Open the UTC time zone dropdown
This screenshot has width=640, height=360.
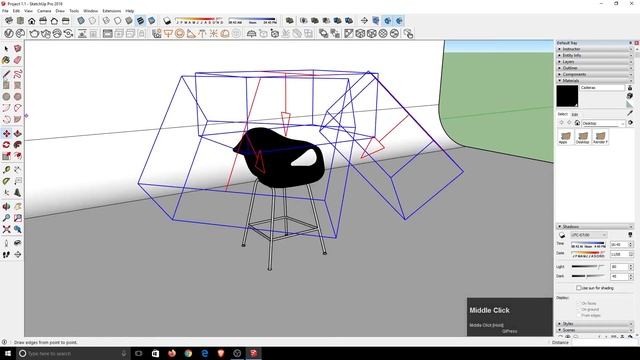589,235
